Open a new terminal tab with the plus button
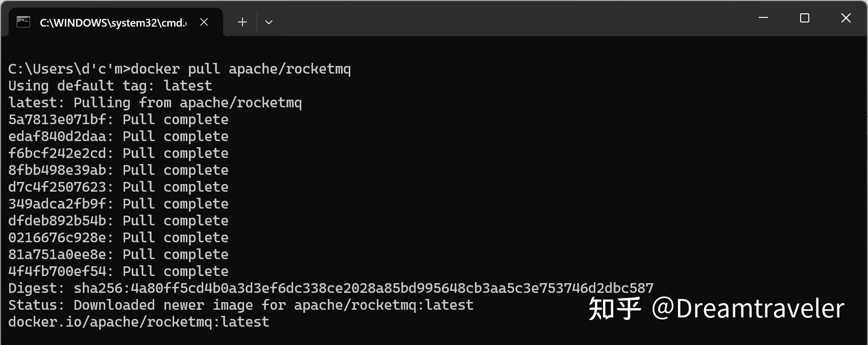The width and height of the screenshot is (868, 345). pos(242,21)
